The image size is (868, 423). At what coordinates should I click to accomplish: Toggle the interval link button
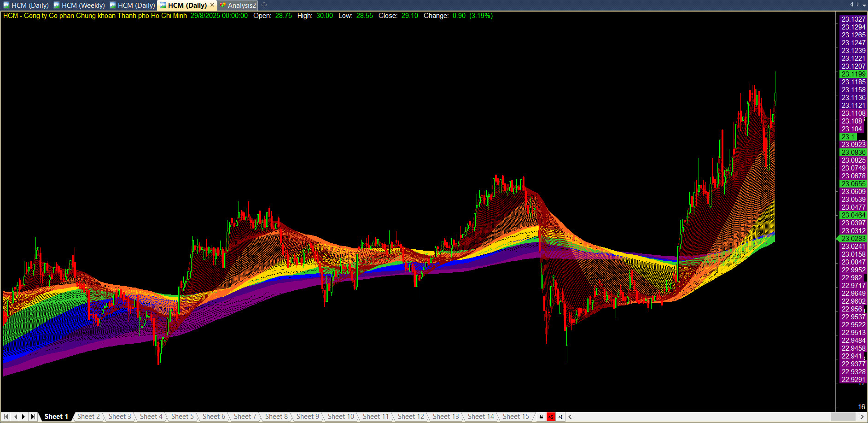(560, 417)
